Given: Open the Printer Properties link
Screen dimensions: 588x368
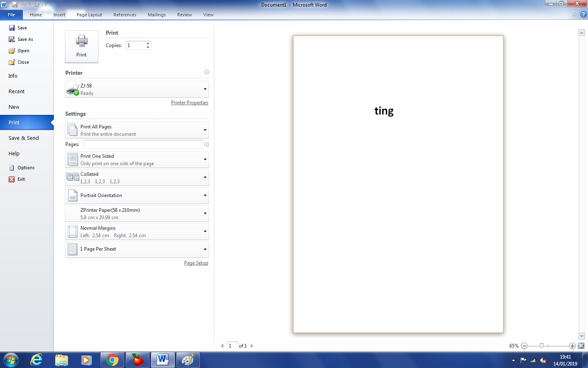Looking at the screenshot, I should pos(189,103).
